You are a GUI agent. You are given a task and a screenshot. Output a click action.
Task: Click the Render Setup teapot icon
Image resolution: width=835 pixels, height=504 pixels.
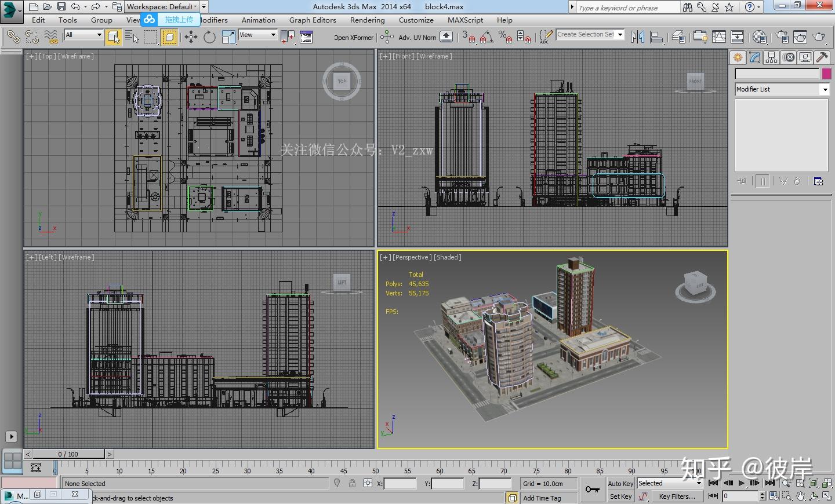782,37
